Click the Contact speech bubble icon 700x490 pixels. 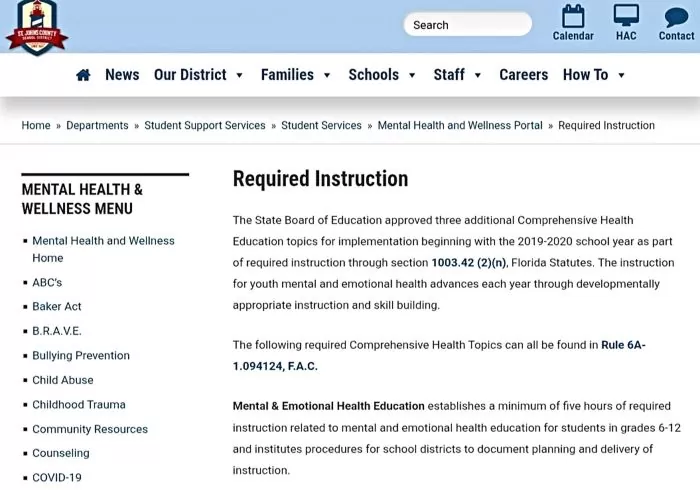tap(676, 16)
